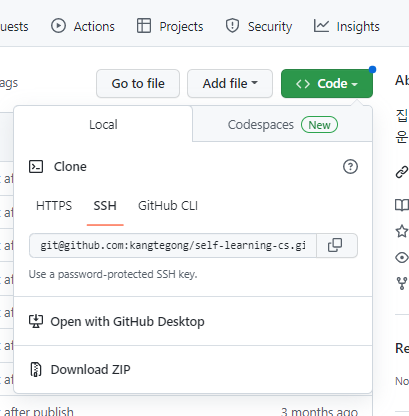Click the ZIP file icon
The image size is (409, 416).
36,369
